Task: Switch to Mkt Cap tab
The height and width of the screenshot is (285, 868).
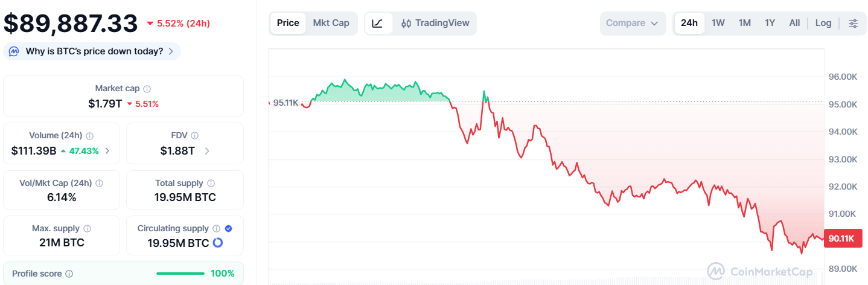Action: tap(331, 24)
